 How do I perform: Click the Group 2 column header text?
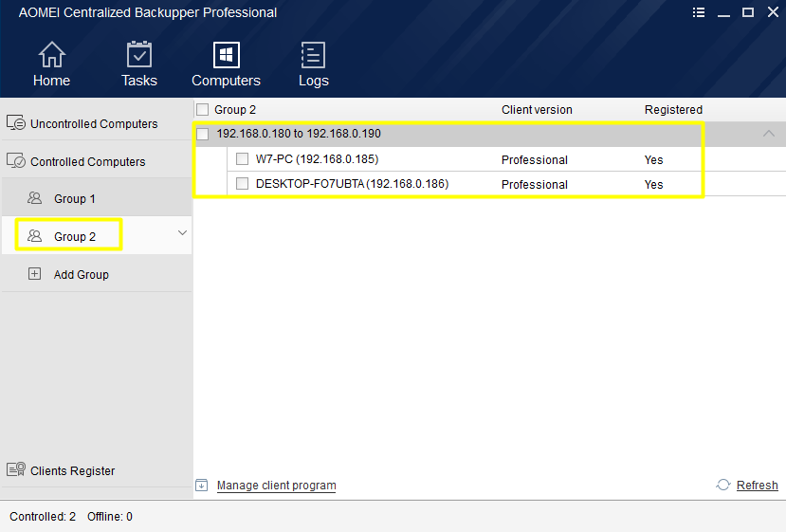coord(235,110)
